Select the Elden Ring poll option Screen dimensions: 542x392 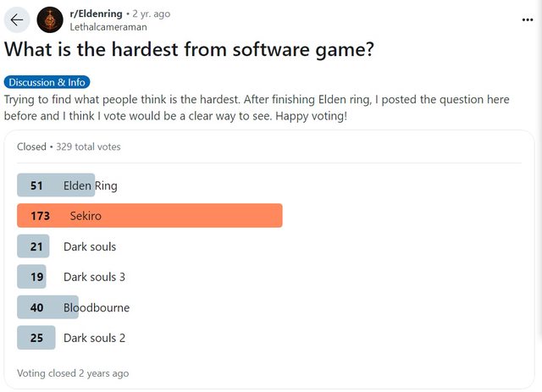[90, 185]
